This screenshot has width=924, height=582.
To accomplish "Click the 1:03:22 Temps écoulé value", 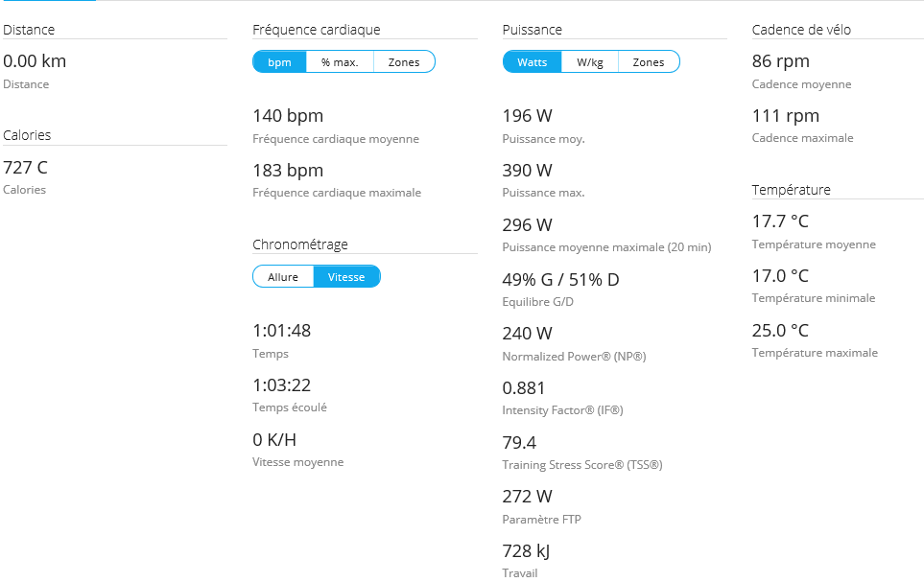I will [x=281, y=385].
